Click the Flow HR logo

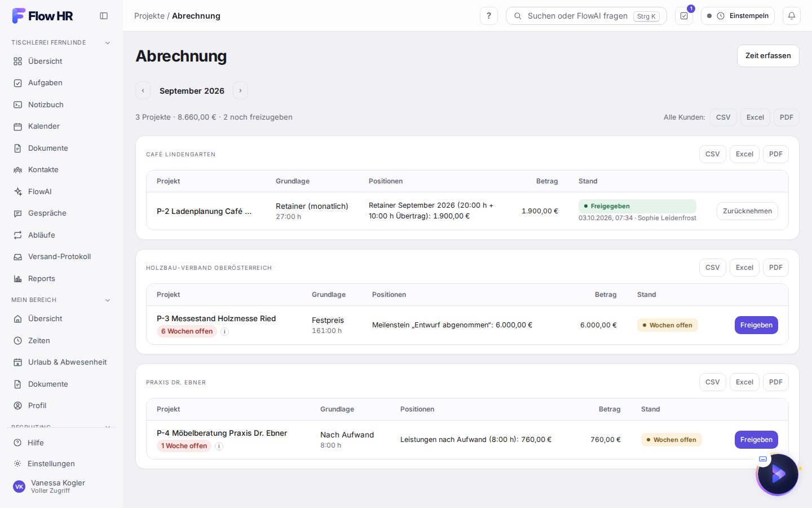tap(43, 16)
